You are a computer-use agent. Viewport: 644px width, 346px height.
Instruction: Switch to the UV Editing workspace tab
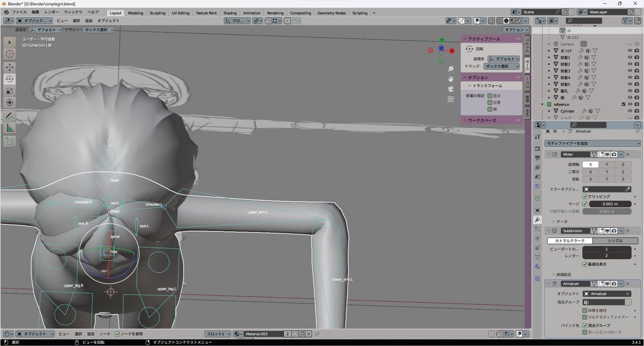pyautogui.click(x=180, y=13)
